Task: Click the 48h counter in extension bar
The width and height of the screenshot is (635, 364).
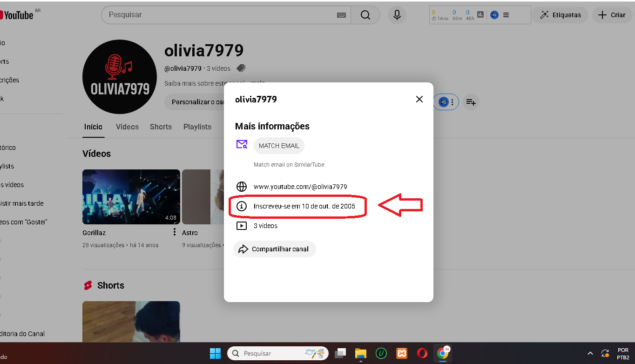Action: pos(469,15)
